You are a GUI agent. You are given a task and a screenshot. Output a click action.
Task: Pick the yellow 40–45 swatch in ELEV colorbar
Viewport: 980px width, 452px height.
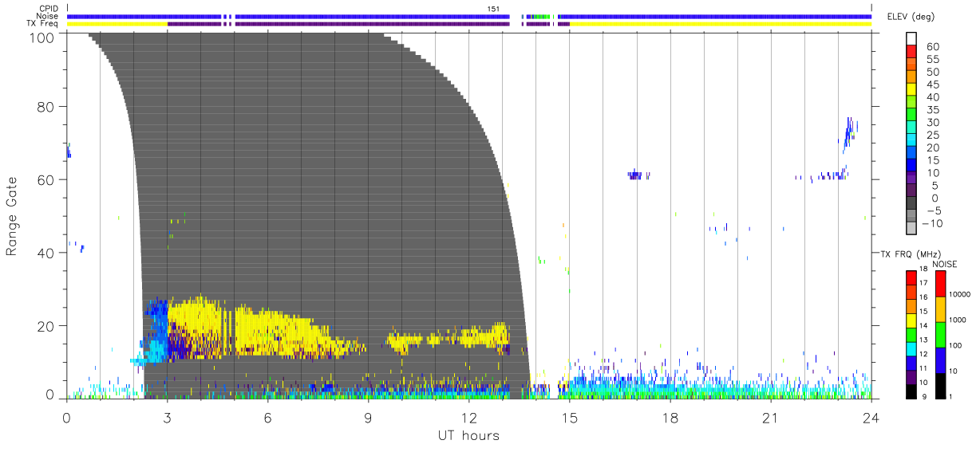pos(911,91)
